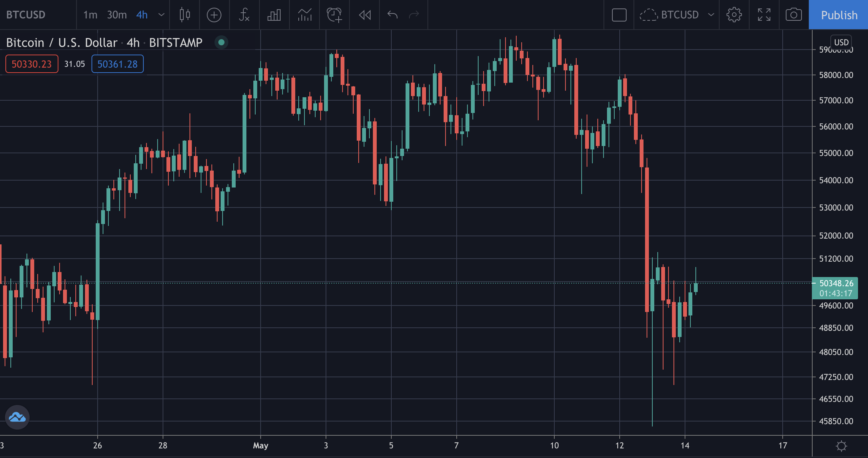Take a chart snapshot with the camera icon

[793, 15]
